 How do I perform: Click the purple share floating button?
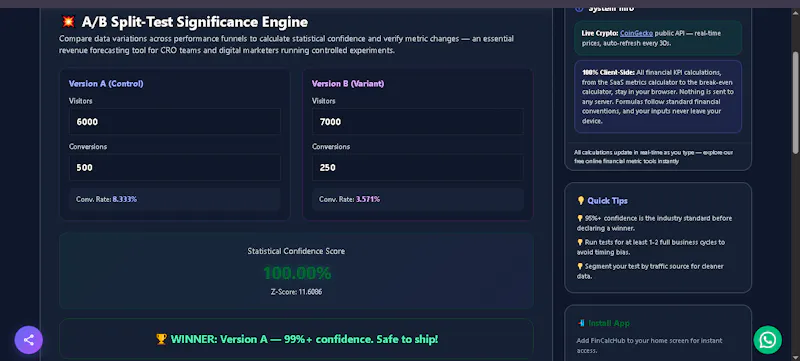tap(29, 340)
